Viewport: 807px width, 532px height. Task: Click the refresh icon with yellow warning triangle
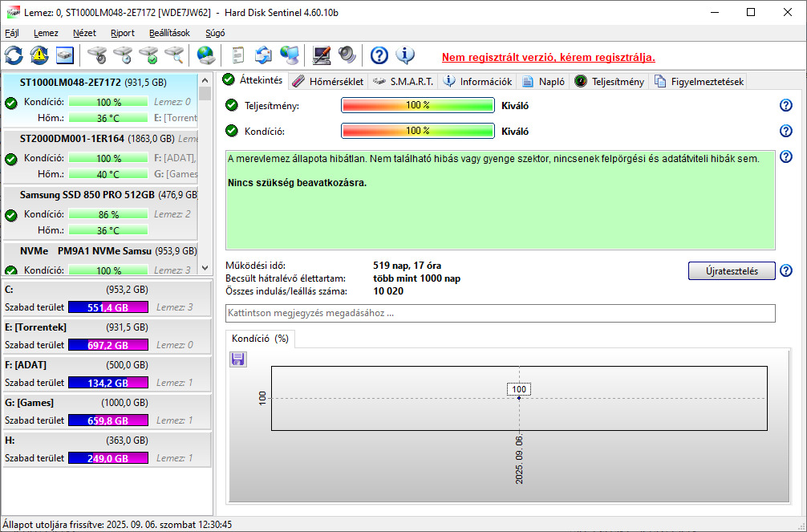[x=39, y=55]
